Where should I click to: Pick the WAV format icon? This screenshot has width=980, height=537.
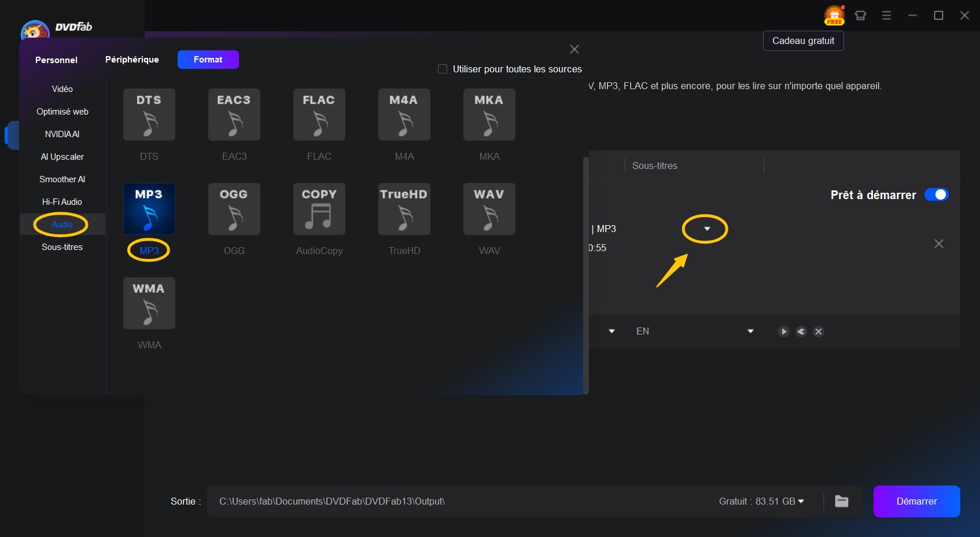coord(489,209)
